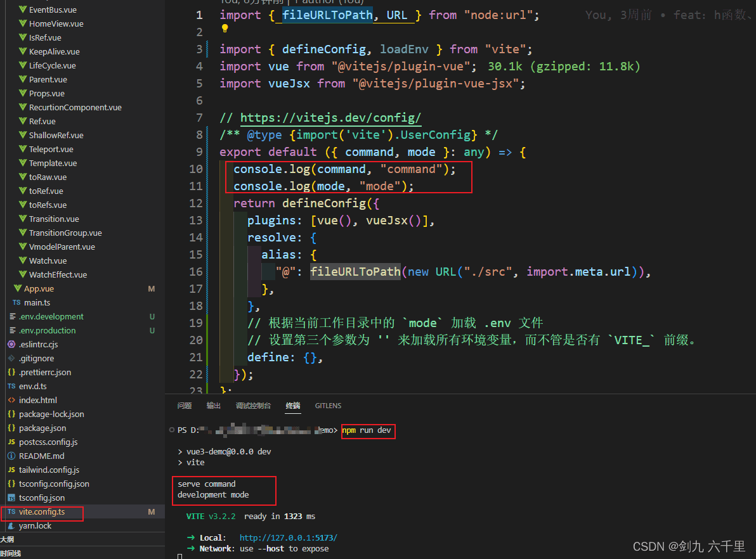Click the console.log(mode, "mode") line
756x559 pixels.
pos(323,186)
